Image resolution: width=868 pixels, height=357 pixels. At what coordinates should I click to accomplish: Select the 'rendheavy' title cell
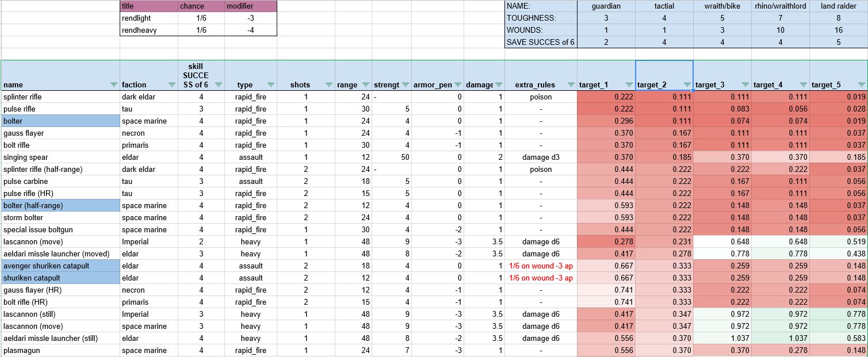coord(149,30)
